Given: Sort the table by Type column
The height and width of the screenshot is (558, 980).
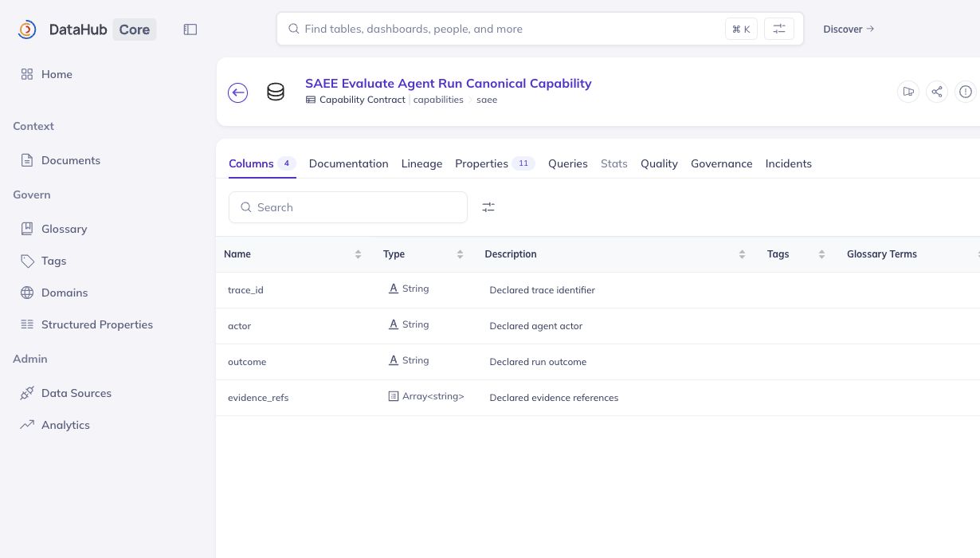Looking at the screenshot, I should click(x=460, y=254).
